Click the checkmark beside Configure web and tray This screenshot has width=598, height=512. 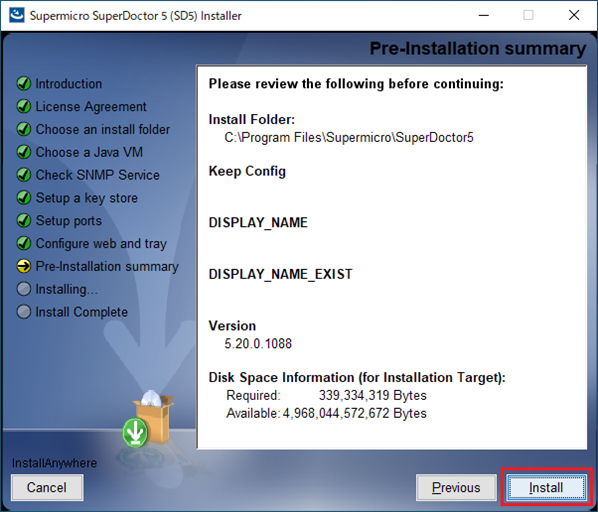(24, 243)
